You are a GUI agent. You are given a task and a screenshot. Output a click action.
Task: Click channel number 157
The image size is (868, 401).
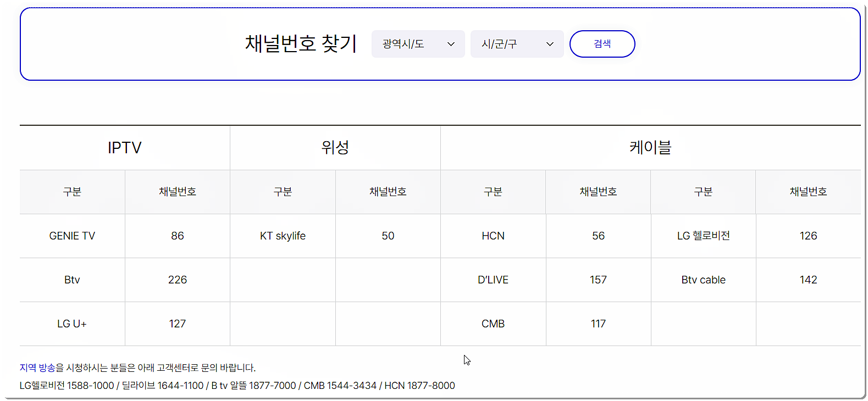pyautogui.click(x=599, y=280)
